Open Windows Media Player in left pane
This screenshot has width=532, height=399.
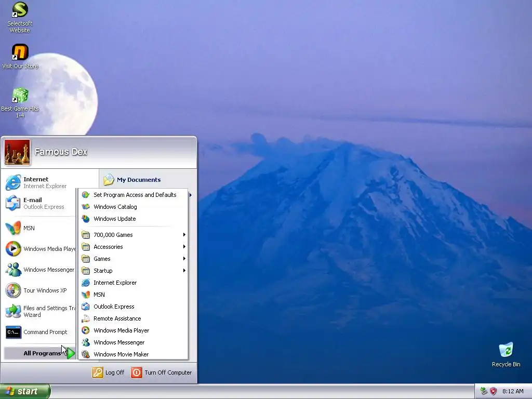(x=40, y=249)
